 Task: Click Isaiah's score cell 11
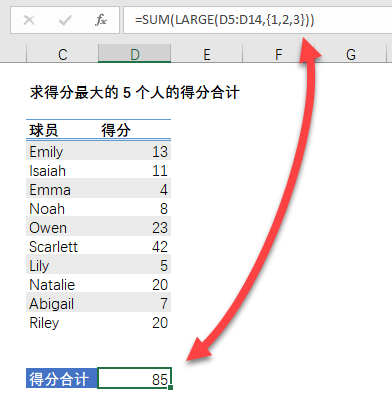tap(135, 171)
